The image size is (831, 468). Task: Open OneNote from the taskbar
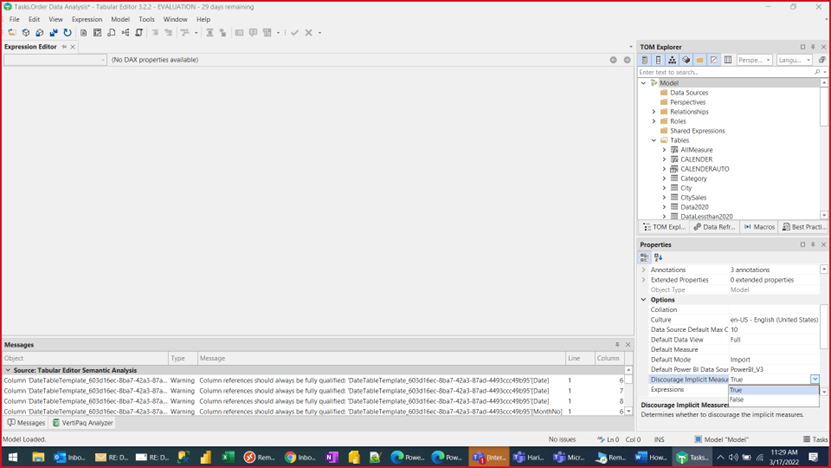332,457
